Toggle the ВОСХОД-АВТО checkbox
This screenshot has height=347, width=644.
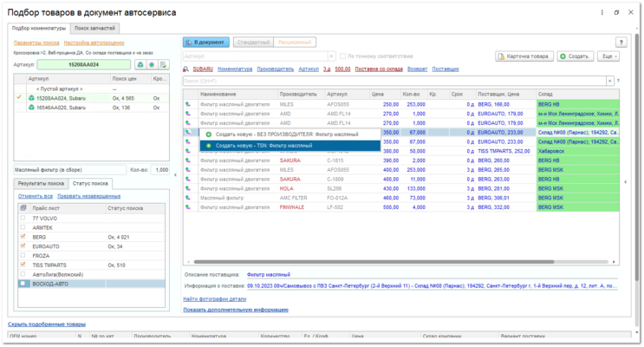(23, 284)
